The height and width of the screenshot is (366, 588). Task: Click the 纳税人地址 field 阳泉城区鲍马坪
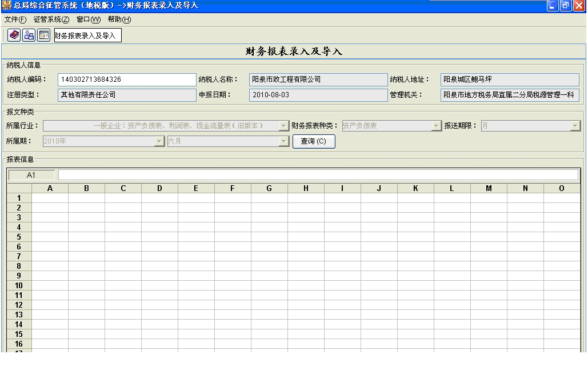click(x=510, y=79)
